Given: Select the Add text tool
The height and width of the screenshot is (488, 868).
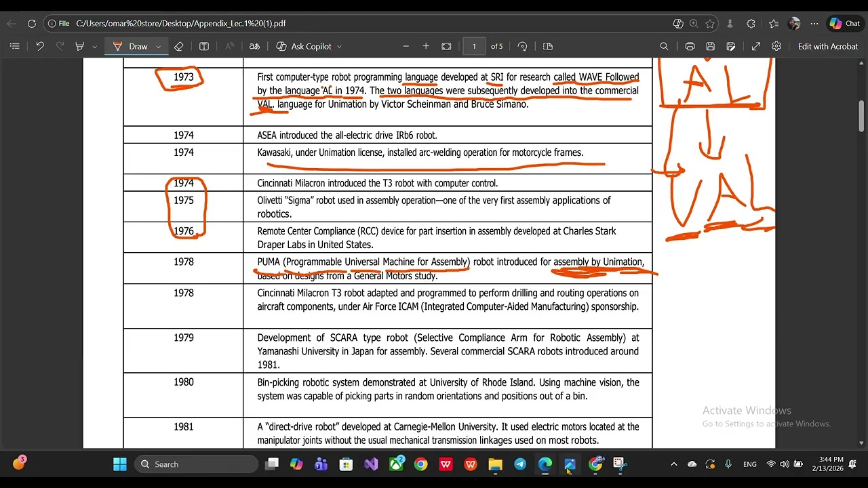Looking at the screenshot, I should pyautogui.click(x=204, y=46).
